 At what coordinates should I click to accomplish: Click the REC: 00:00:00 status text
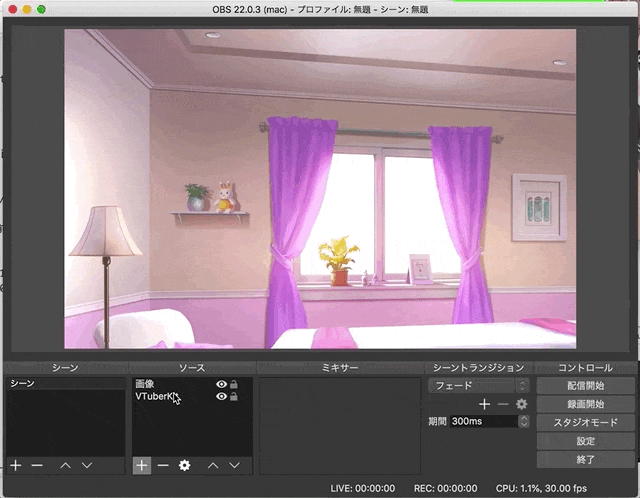[445, 488]
